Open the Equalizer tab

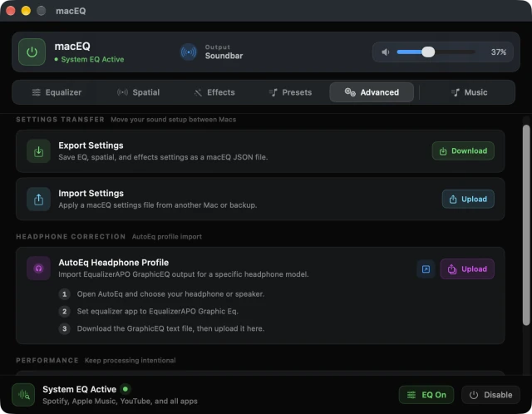coord(57,92)
